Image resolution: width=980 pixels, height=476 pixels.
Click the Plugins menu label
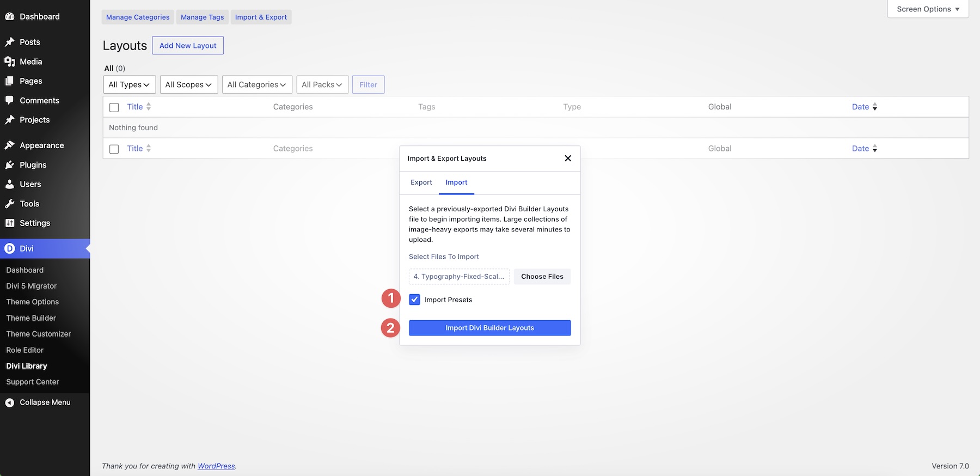(x=33, y=165)
